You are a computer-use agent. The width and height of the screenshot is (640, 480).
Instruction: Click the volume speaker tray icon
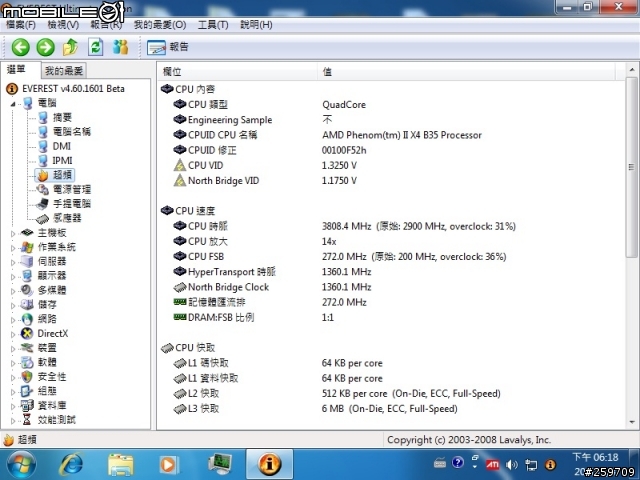click(x=511, y=464)
